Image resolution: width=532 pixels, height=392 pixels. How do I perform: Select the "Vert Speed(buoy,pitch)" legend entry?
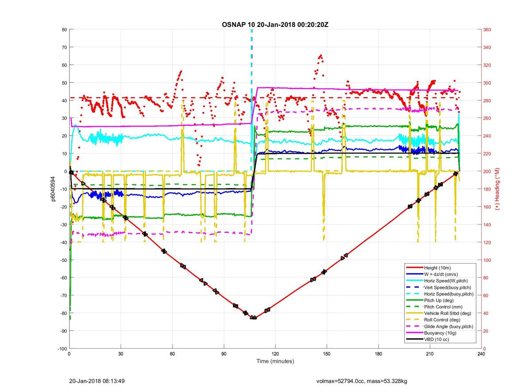pos(448,287)
